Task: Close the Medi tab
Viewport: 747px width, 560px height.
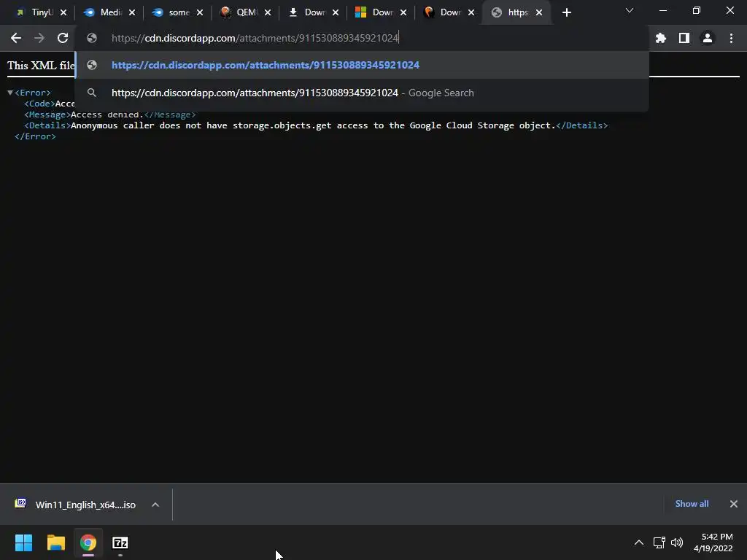Action: coord(132,13)
